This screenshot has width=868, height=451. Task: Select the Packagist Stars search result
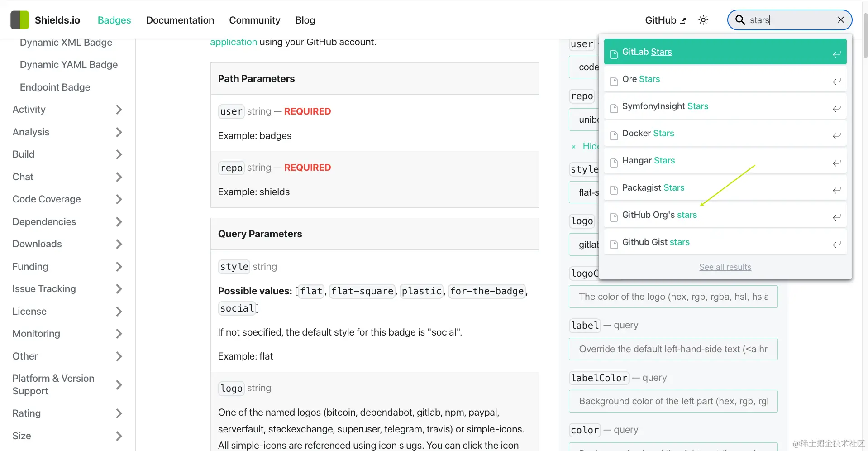(x=725, y=188)
